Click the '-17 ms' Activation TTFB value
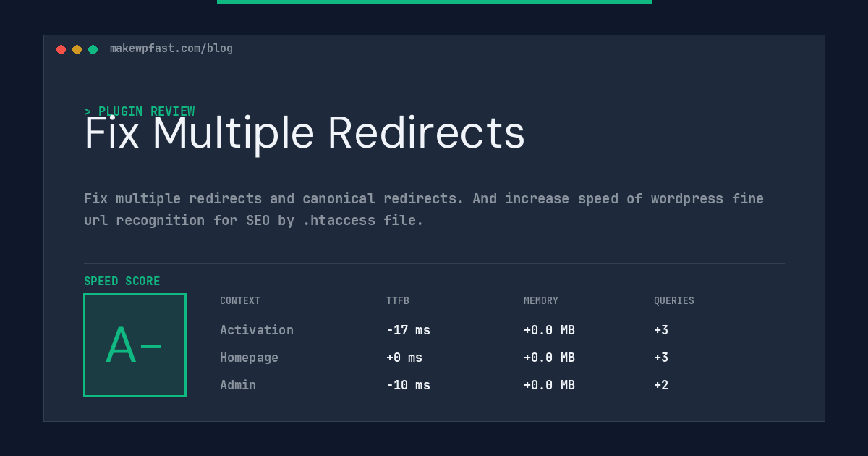The height and width of the screenshot is (456, 868). click(x=408, y=330)
